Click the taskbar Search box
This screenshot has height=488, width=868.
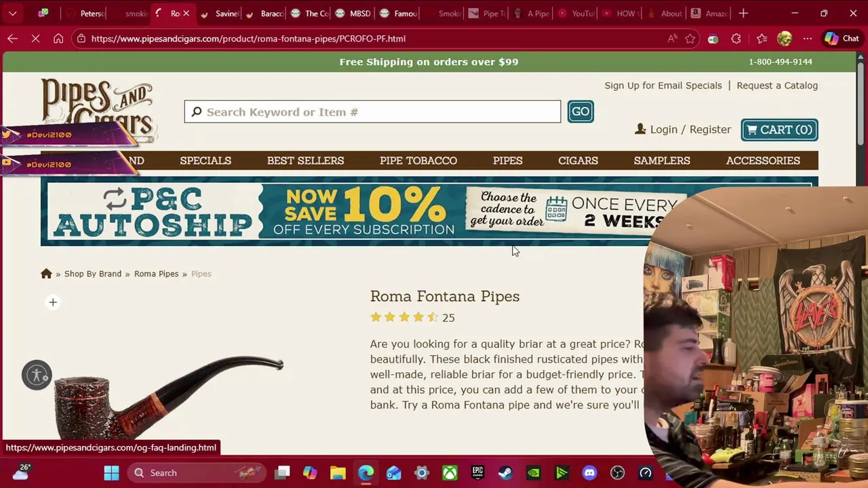[x=197, y=472]
